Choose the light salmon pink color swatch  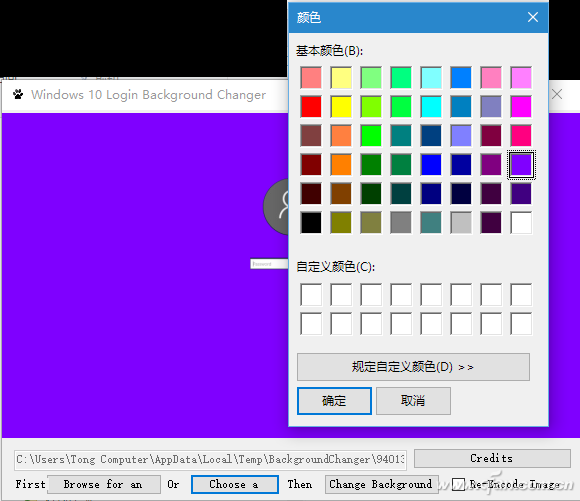pyautogui.click(x=311, y=78)
